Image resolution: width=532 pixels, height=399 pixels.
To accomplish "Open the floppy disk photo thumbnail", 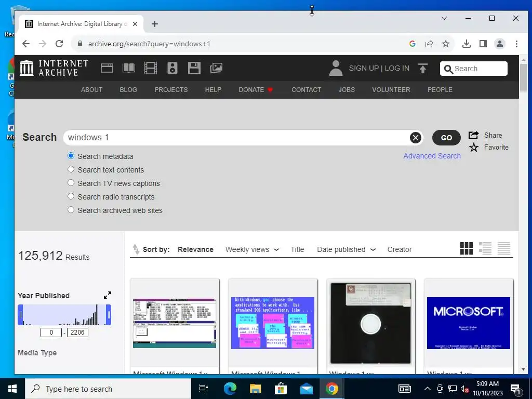I will 370,323.
